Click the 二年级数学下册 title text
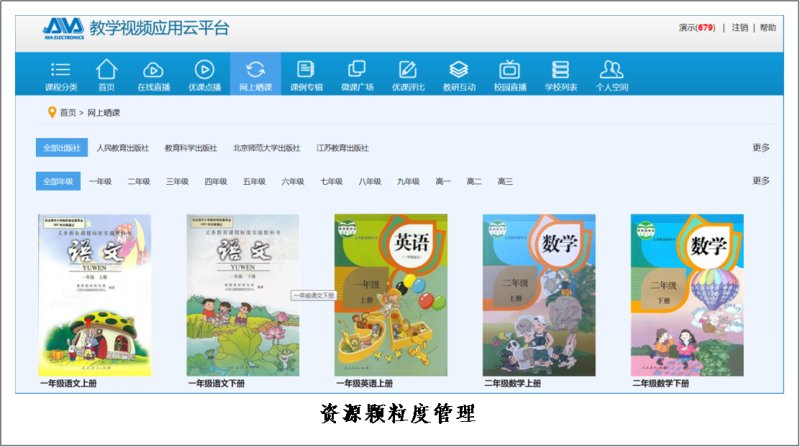 click(661, 383)
